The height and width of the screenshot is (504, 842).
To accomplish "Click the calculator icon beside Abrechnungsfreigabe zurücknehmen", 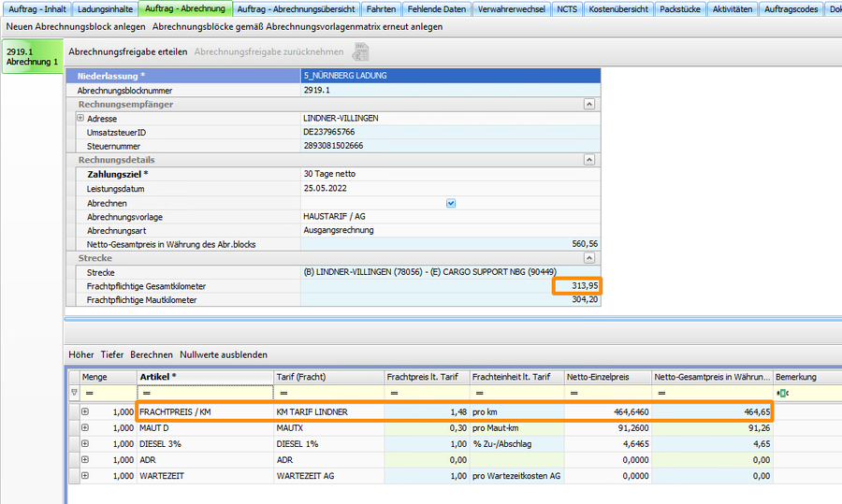I will [x=359, y=52].
